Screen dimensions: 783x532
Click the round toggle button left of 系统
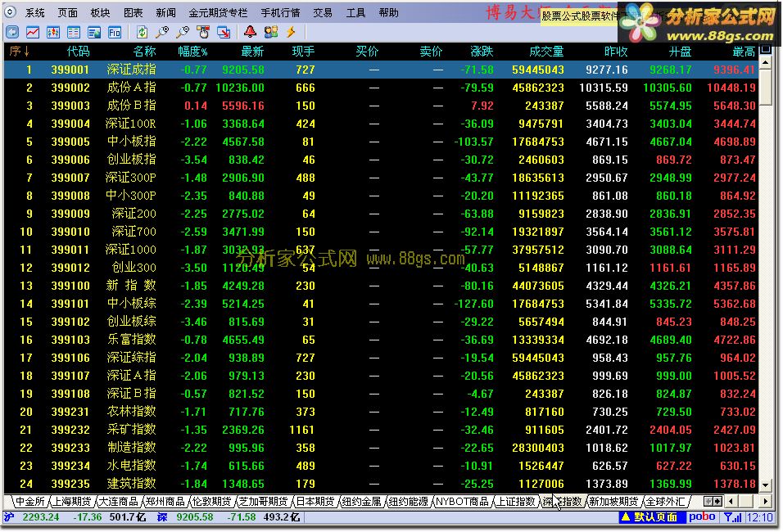[11, 12]
